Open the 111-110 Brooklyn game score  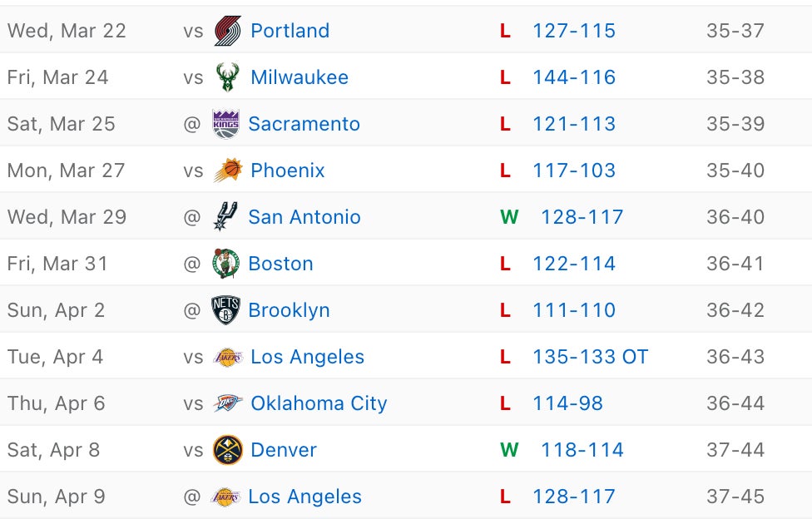[x=574, y=310]
